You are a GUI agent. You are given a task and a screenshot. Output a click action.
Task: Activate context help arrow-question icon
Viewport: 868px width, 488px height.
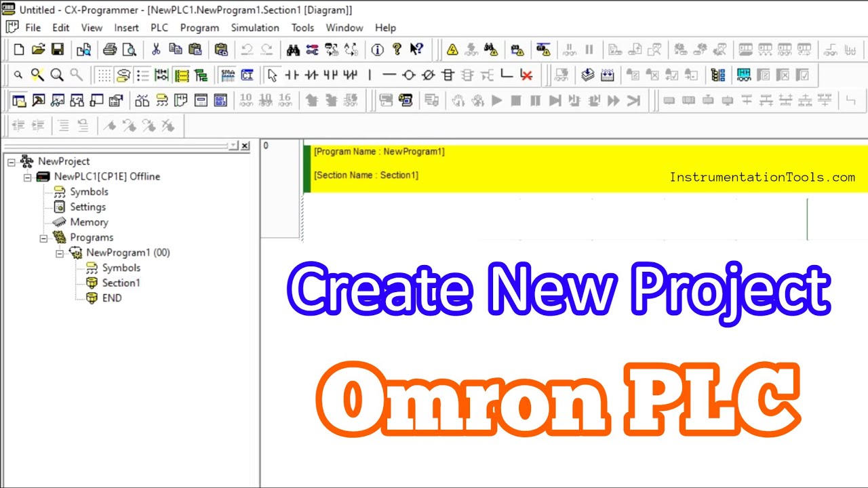[x=416, y=49]
